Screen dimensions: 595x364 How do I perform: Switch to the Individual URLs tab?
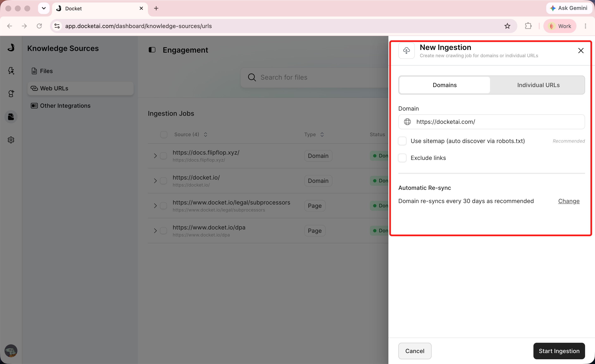click(x=538, y=85)
